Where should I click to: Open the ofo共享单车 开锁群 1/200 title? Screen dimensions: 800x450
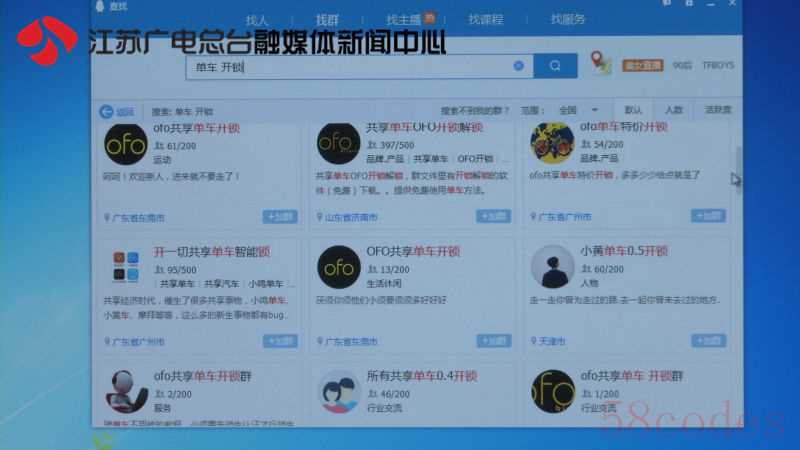pyautogui.click(x=632, y=376)
